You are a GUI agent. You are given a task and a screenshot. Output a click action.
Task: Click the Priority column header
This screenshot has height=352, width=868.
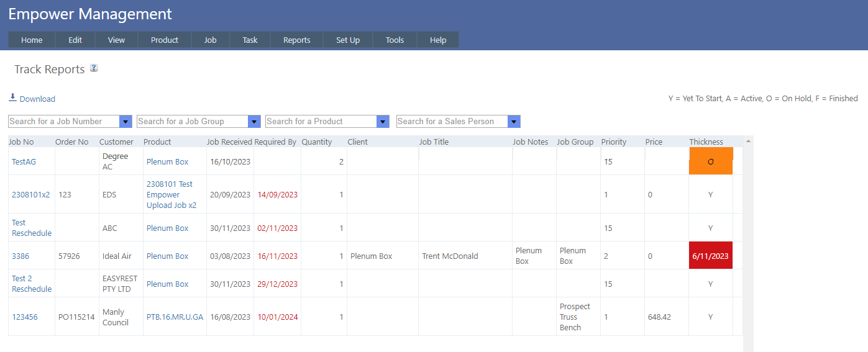[614, 142]
